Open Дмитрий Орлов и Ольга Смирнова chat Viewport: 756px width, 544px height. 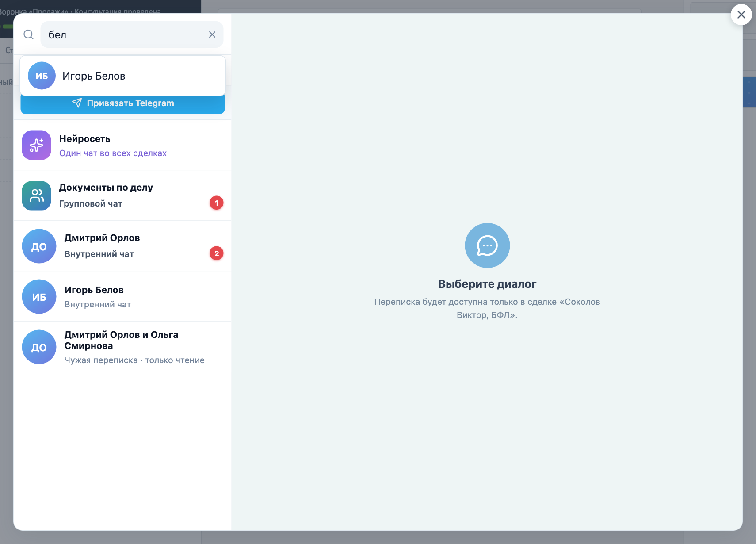coord(122,347)
